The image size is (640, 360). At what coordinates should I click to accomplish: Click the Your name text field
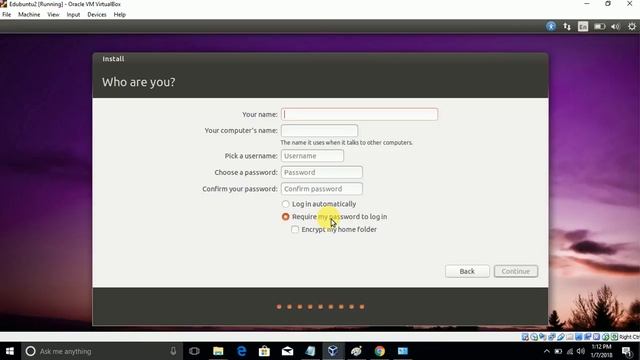[359, 114]
